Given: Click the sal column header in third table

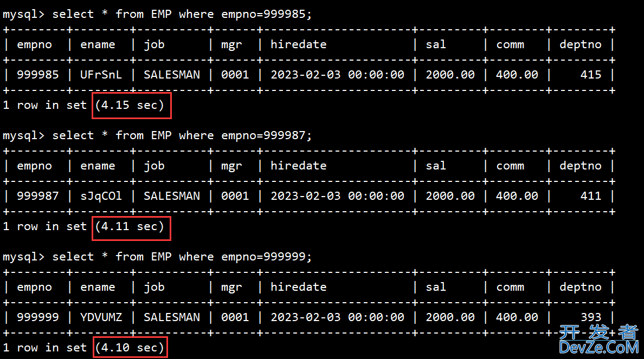Looking at the screenshot, I should (x=436, y=287).
